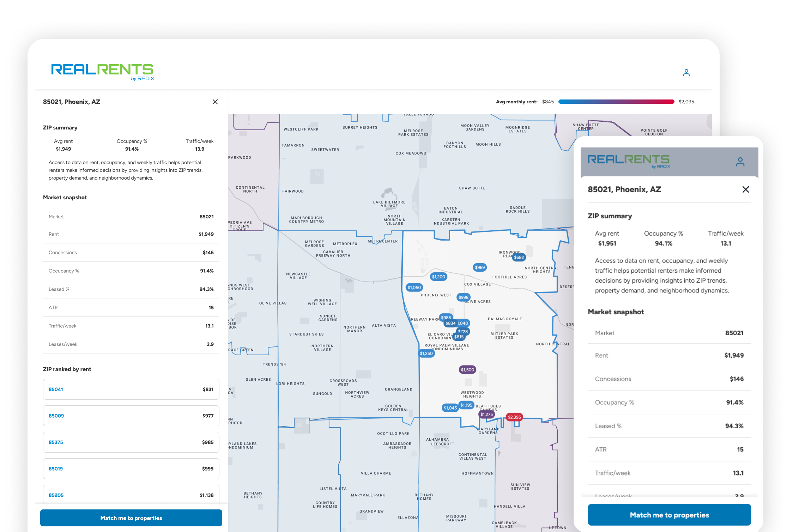Select the $1,050 map price marker
This screenshot has width=793, height=532.
coord(414,287)
